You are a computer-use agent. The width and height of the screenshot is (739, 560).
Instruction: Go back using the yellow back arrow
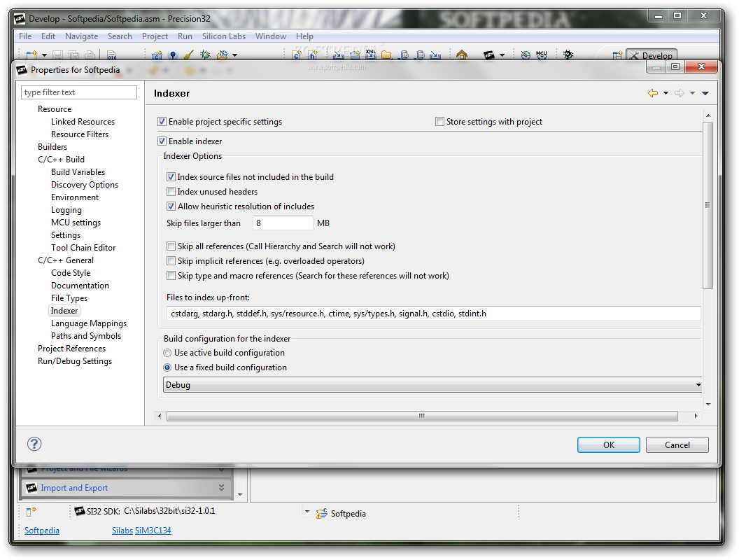(653, 93)
